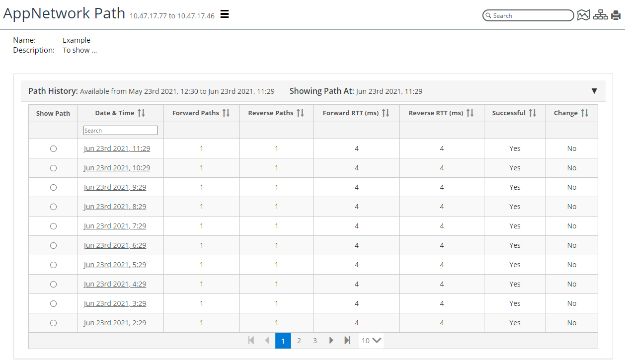The height and width of the screenshot is (364, 625).
Task: Choose Show Path radio for 8:29 row
Action: pos(53,207)
